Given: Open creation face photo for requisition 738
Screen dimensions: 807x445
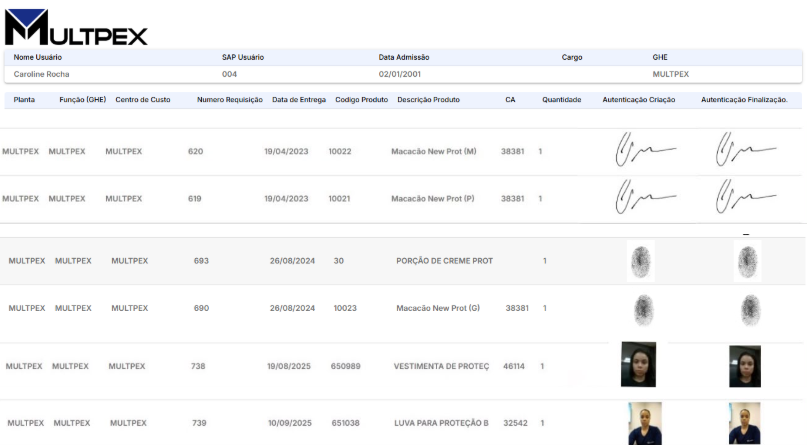Looking at the screenshot, I should (x=639, y=364).
